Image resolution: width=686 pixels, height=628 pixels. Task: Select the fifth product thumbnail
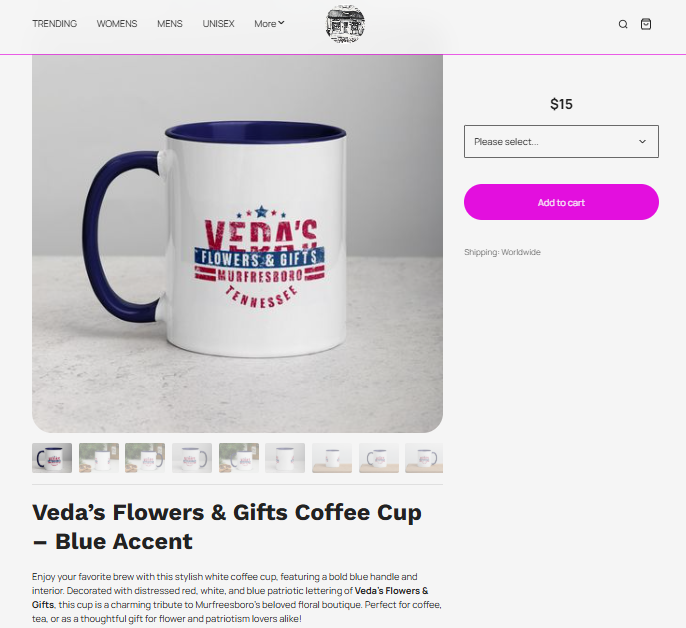[x=239, y=458]
